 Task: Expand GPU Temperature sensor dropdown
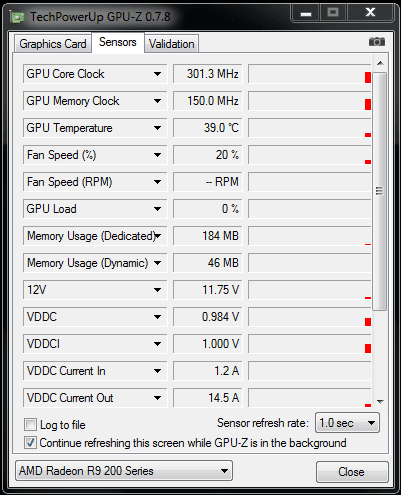pos(157,128)
